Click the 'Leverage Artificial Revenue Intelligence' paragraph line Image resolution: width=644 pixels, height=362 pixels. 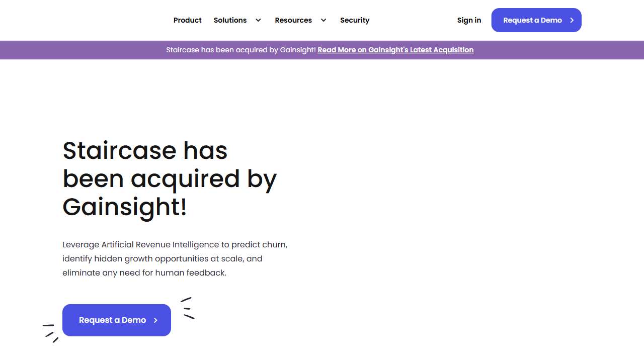pos(175,244)
